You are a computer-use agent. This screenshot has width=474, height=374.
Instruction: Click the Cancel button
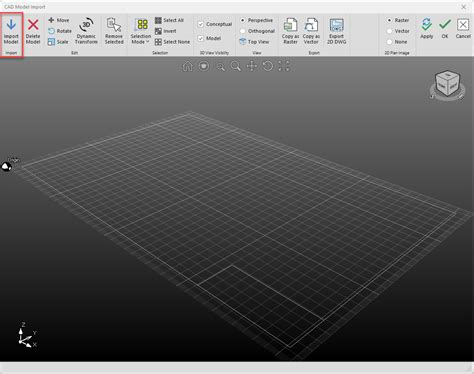point(463,28)
